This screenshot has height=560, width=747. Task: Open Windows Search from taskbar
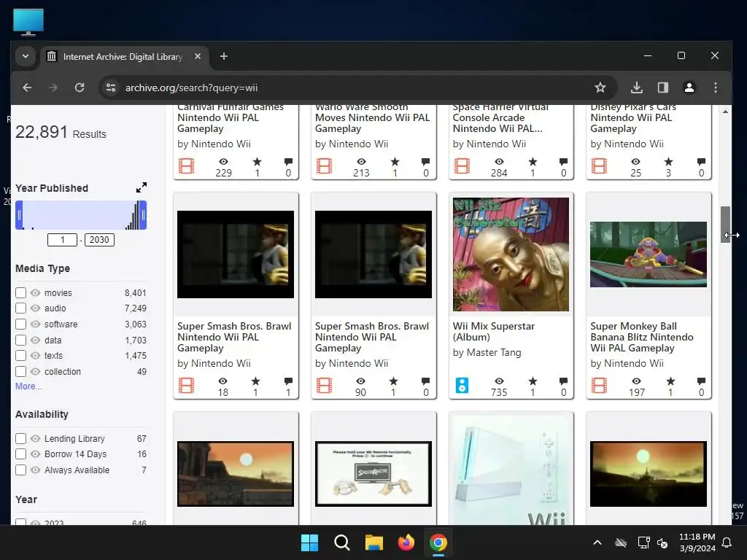pos(341,542)
